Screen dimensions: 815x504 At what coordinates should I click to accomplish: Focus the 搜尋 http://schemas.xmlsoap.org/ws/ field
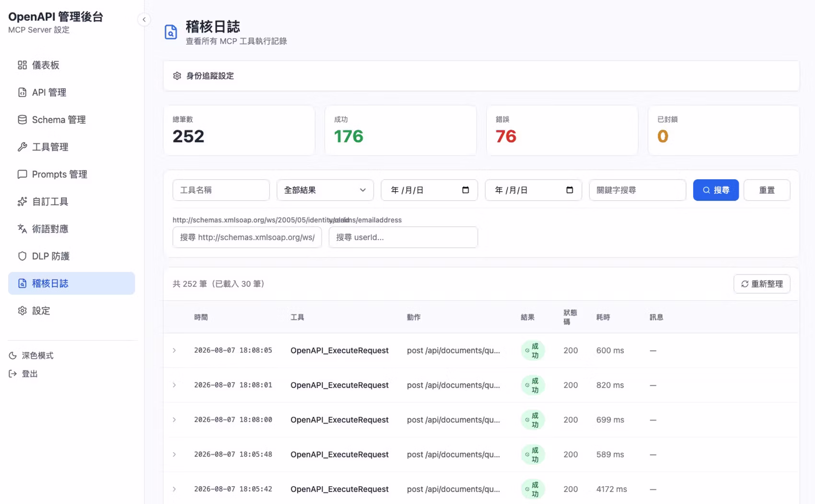click(247, 237)
